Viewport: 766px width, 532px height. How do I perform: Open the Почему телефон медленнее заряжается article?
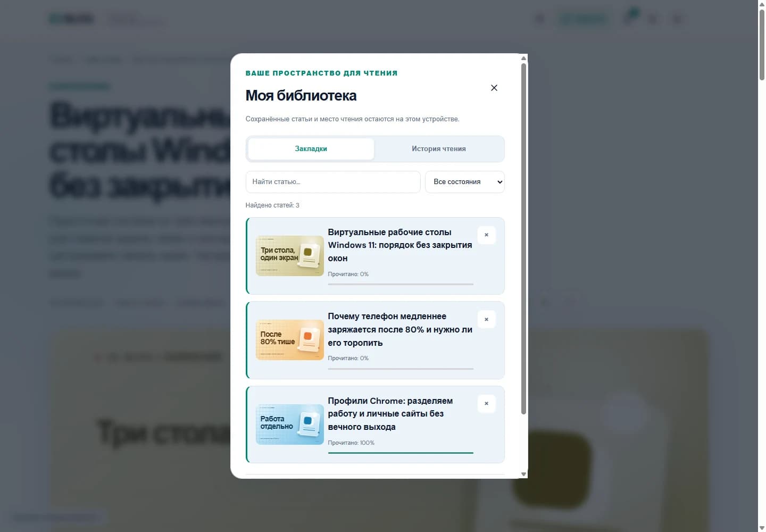click(400, 329)
